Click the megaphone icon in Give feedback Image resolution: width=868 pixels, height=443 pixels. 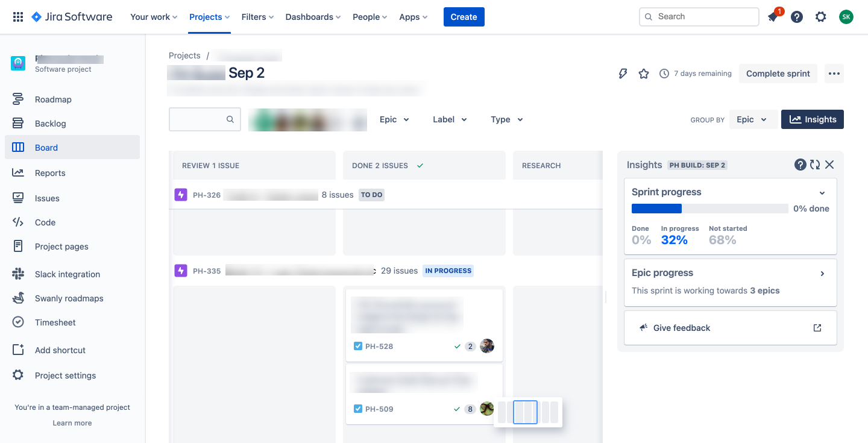pos(643,328)
